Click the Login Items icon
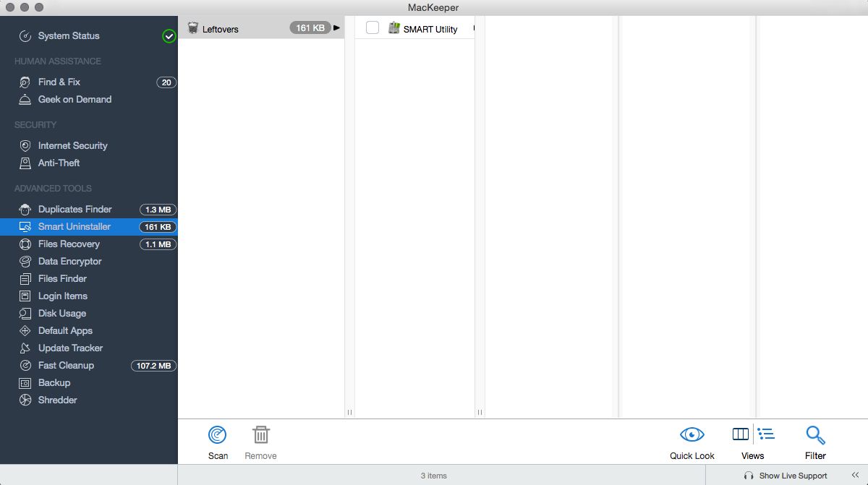This screenshot has height=485, width=868. [x=25, y=296]
